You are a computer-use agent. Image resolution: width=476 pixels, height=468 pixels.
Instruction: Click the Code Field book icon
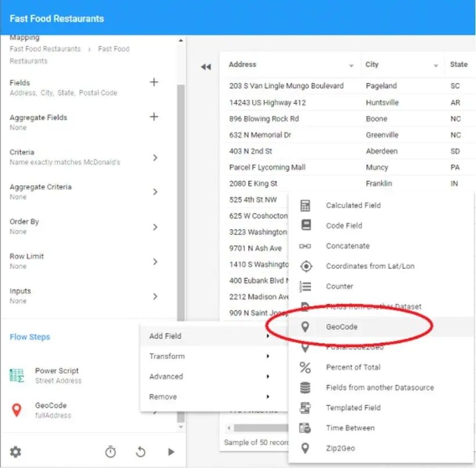306,225
